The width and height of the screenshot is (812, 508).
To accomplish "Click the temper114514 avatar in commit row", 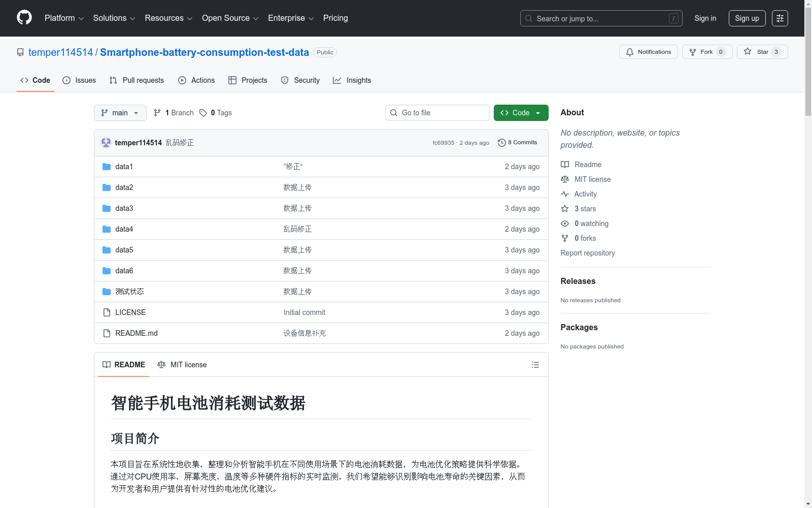I will pos(106,143).
